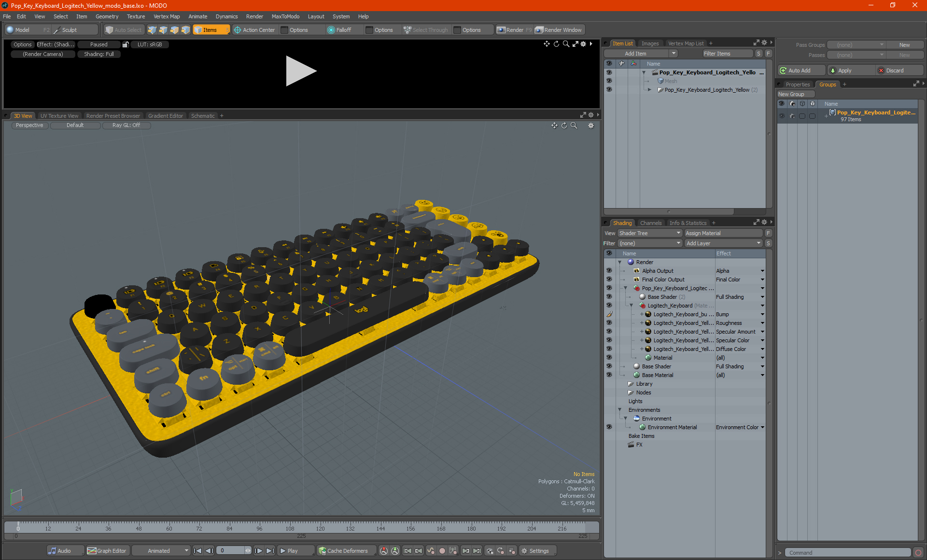Collapse Logitech_Keyboard material group

[x=632, y=306]
